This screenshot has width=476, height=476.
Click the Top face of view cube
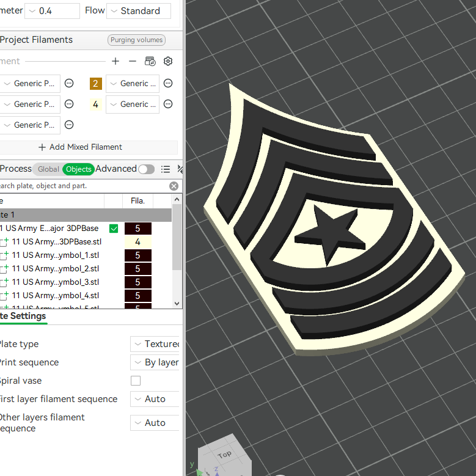pyautogui.click(x=225, y=455)
